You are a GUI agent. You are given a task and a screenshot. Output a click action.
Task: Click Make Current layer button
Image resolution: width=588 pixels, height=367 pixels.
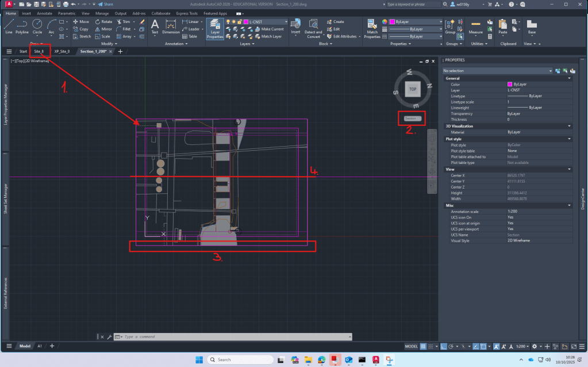(x=272, y=29)
